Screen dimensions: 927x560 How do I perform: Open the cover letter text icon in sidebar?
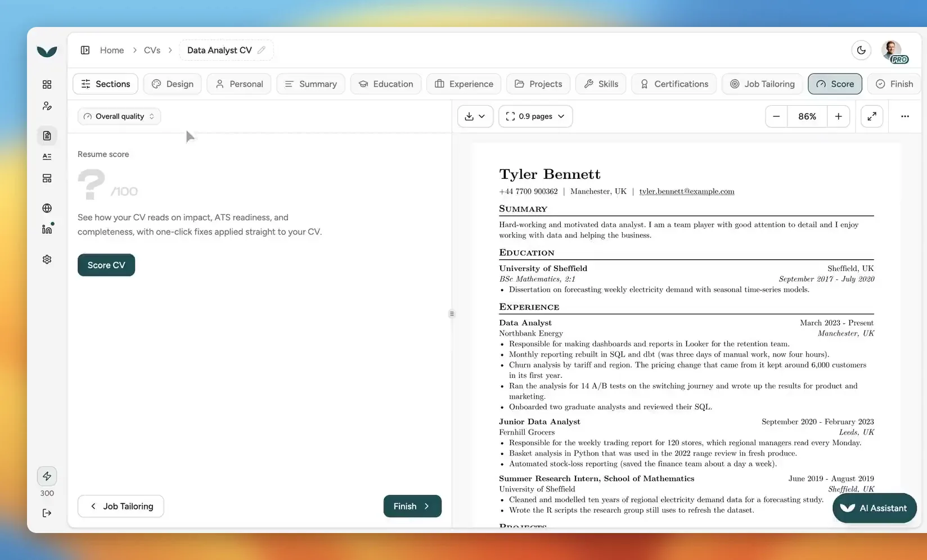point(47,157)
